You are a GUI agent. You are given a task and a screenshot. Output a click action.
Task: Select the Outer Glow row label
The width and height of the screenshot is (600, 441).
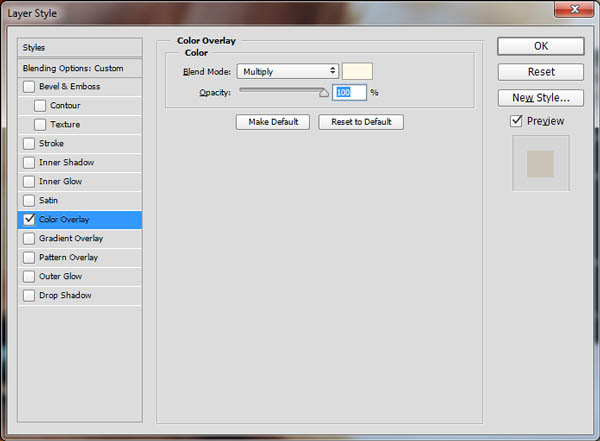point(60,276)
